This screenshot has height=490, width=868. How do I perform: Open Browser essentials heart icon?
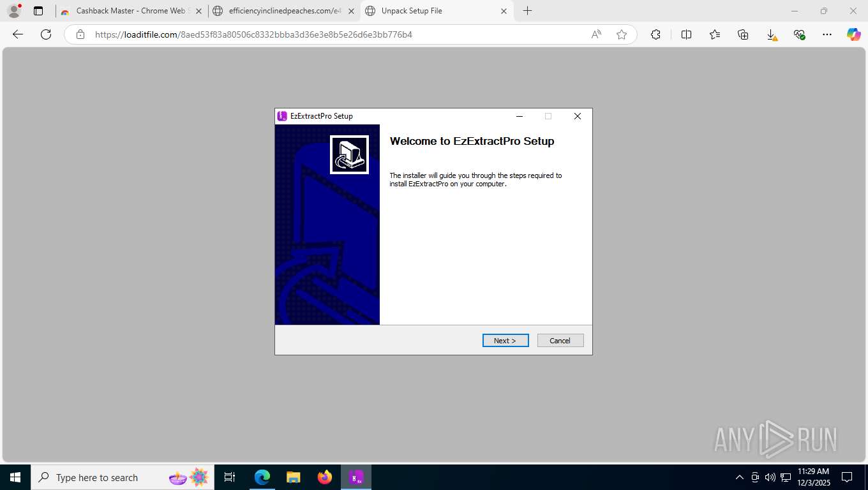click(x=799, y=34)
